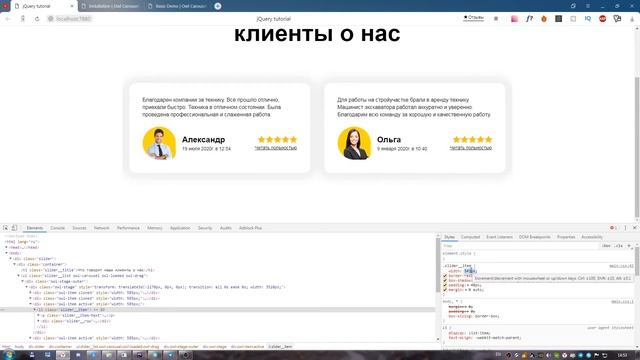Image resolution: width=640 pixels, height=360 pixels.
Task: Switch to the Basic Demo Owl Carousel tab
Action: [x=178, y=6]
